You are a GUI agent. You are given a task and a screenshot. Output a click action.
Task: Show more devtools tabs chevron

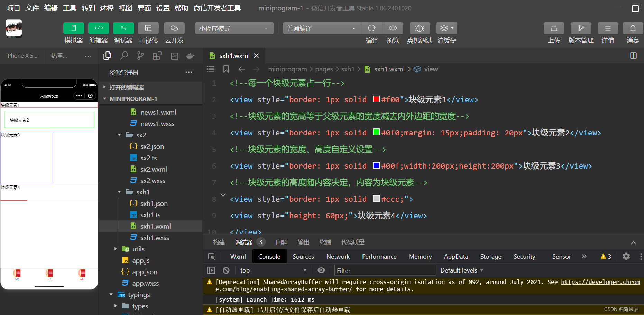point(584,256)
